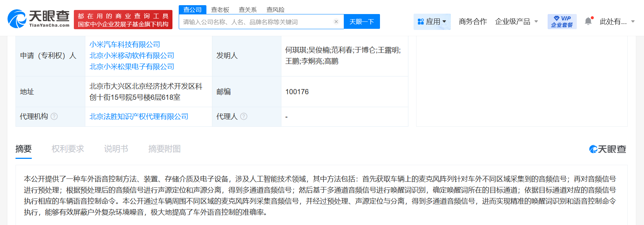Open the VIP 企业套餐 badge
The image size is (644, 225).
tap(562, 21)
